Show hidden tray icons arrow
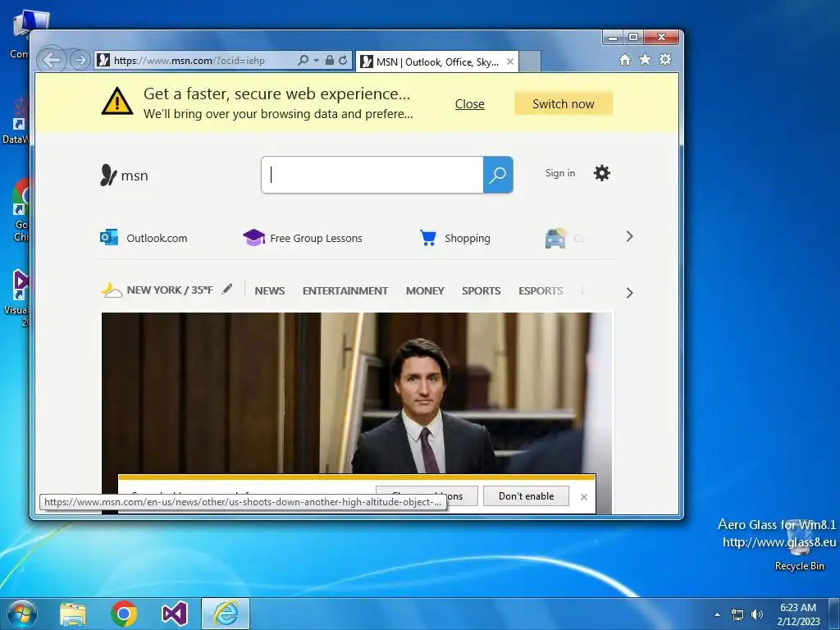Viewport: 840px width, 630px height. 717,614
